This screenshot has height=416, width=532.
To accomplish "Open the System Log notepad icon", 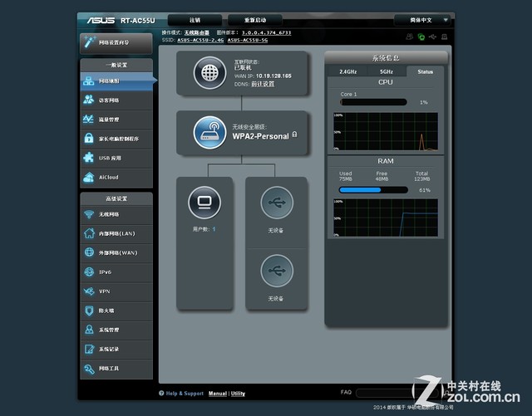I will (x=89, y=349).
